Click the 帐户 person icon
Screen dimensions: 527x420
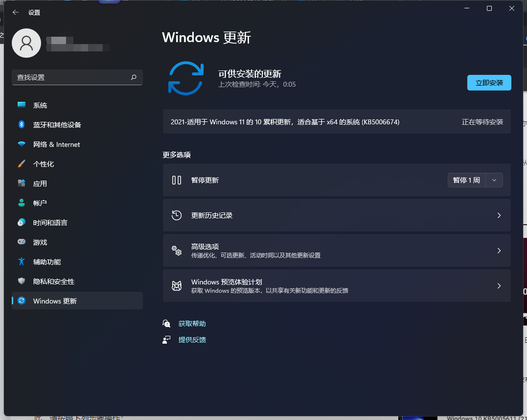pos(22,203)
